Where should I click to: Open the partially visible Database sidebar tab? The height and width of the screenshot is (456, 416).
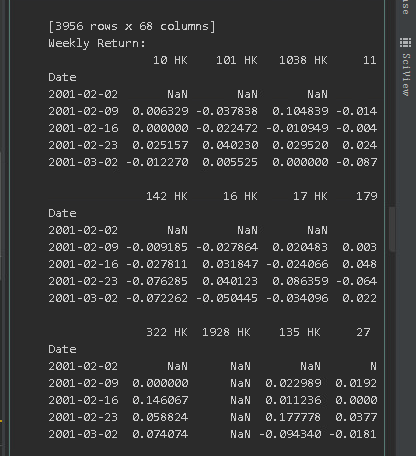tap(405, 7)
